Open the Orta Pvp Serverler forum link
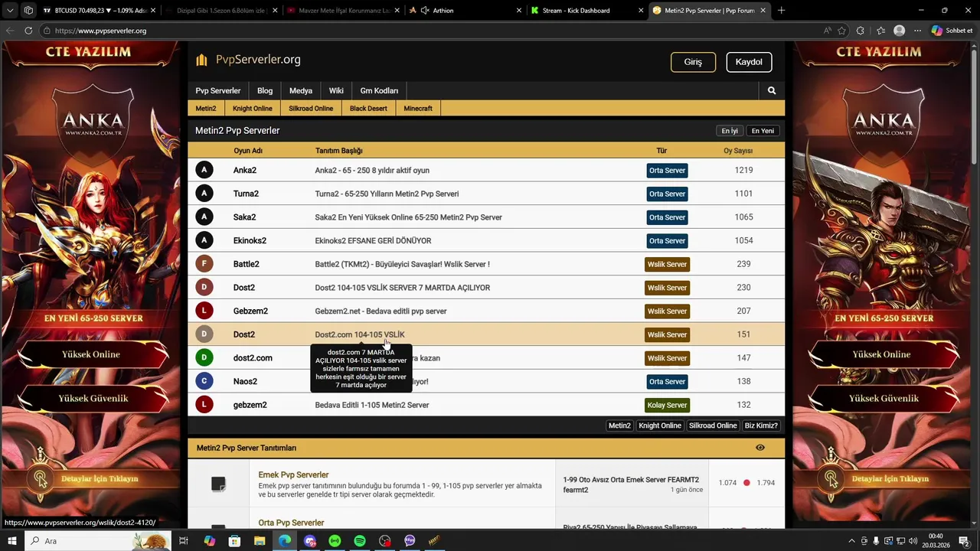This screenshot has width=980, height=551. click(291, 523)
